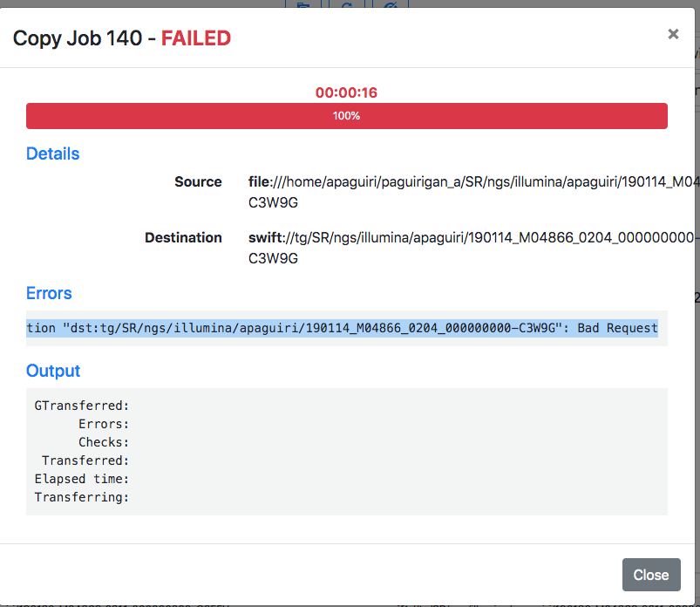Click the red 100% progress bar
Image resolution: width=700 pixels, height=607 pixels.
[346, 116]
